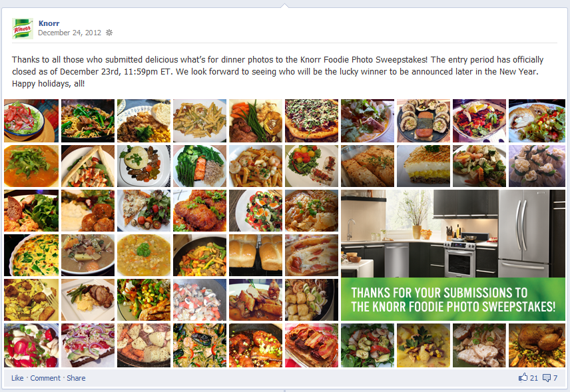
Task: Share the Knorr post
Action: (x=76, y=378)
